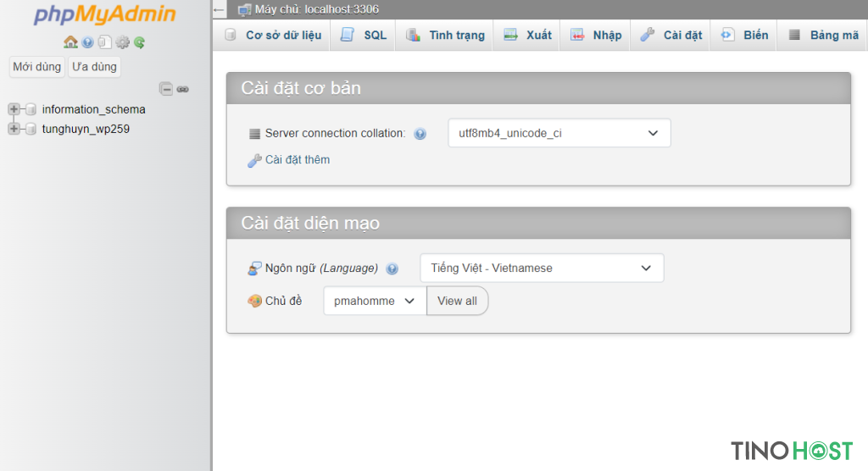868x471 pixels.
Task: Open the Cơ sở dữ liệu tab
Action: click(272, 35)
